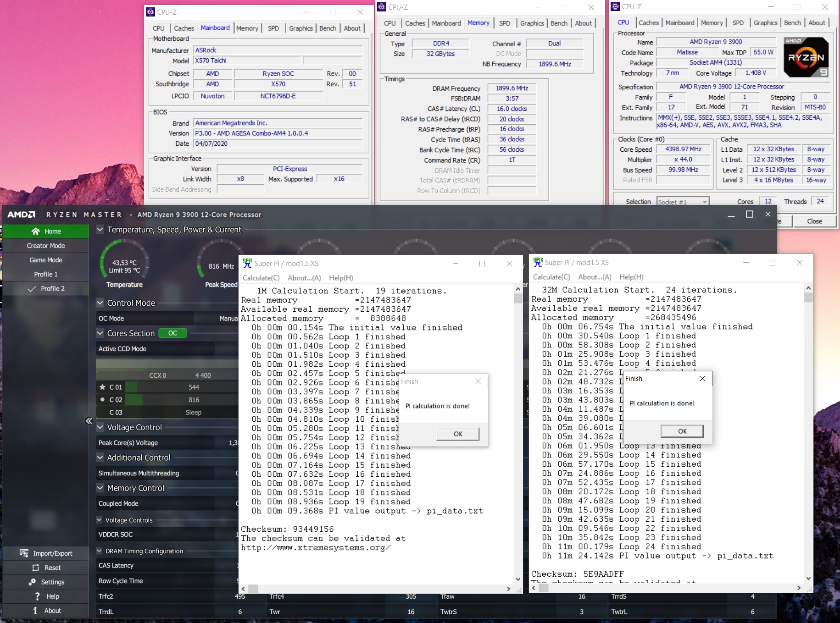Open the Bench tab in CPU-Z CPU window
This screenshot has width=840, height=623.
pos(792,23)
